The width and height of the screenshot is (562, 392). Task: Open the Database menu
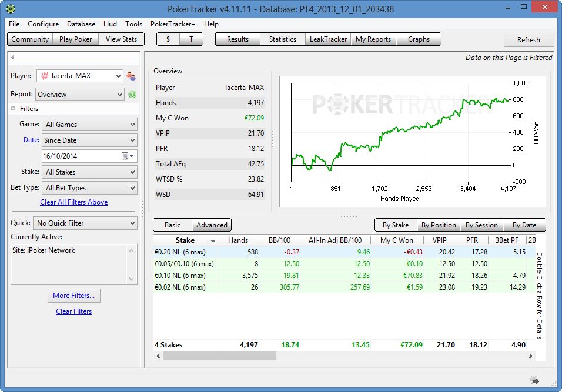(x=81, y=24)
